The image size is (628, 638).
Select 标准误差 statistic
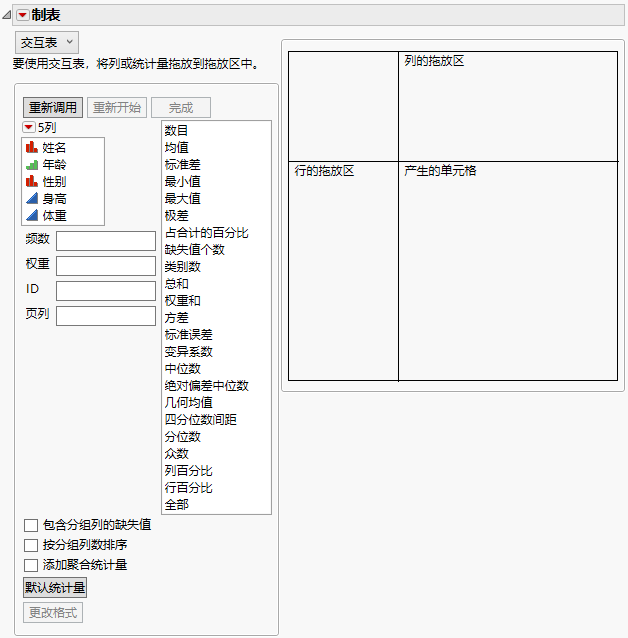(188, 335)
